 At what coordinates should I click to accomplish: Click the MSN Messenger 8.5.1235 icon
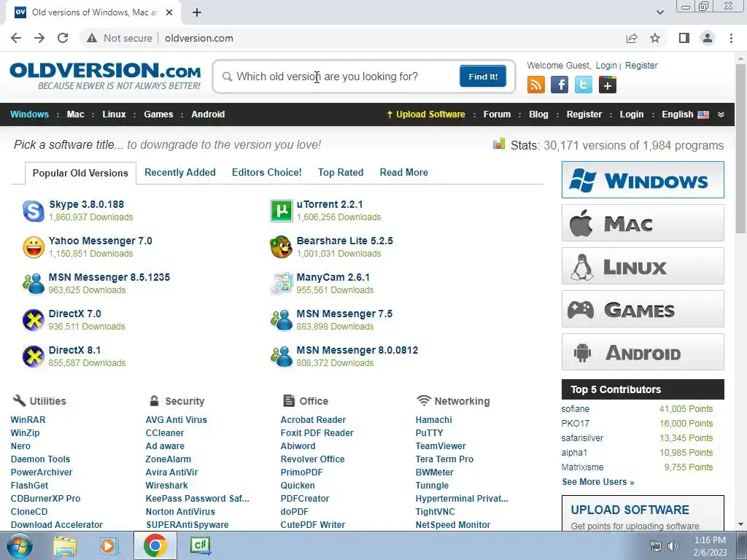[x=34, y=284]
